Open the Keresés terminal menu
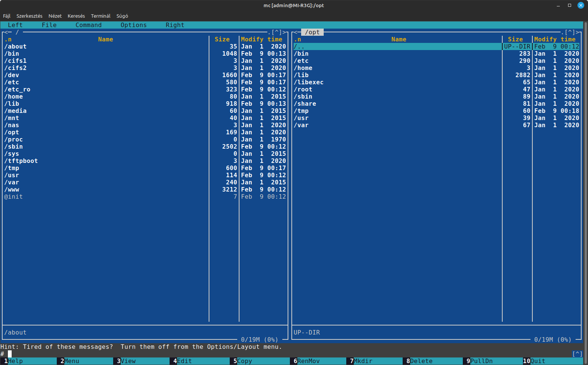This screenshot has height=365, width=588. pos(76,16)
